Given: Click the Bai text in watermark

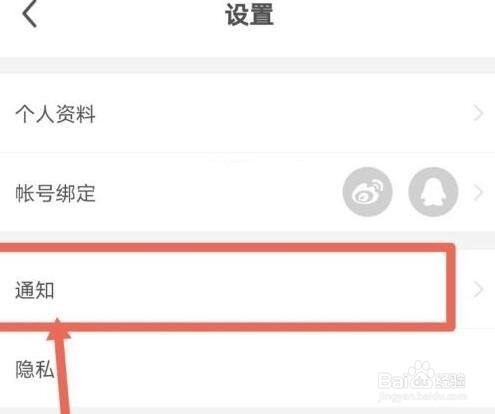Looking at the screenshot, I should tap(393, 380).
